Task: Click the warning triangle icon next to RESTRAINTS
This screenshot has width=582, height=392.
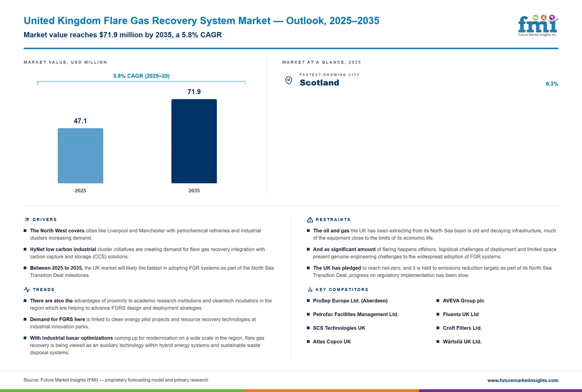Action: 310,220
